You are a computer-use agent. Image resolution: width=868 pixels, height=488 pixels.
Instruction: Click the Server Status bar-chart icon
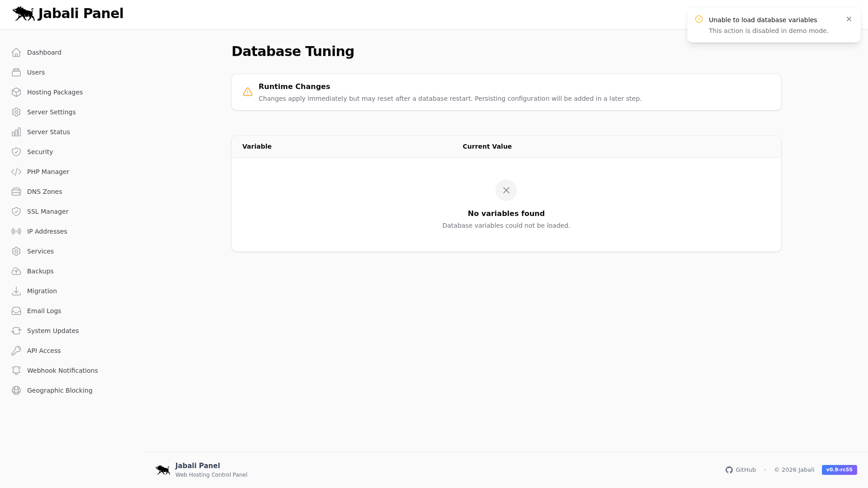click(16, 132)
